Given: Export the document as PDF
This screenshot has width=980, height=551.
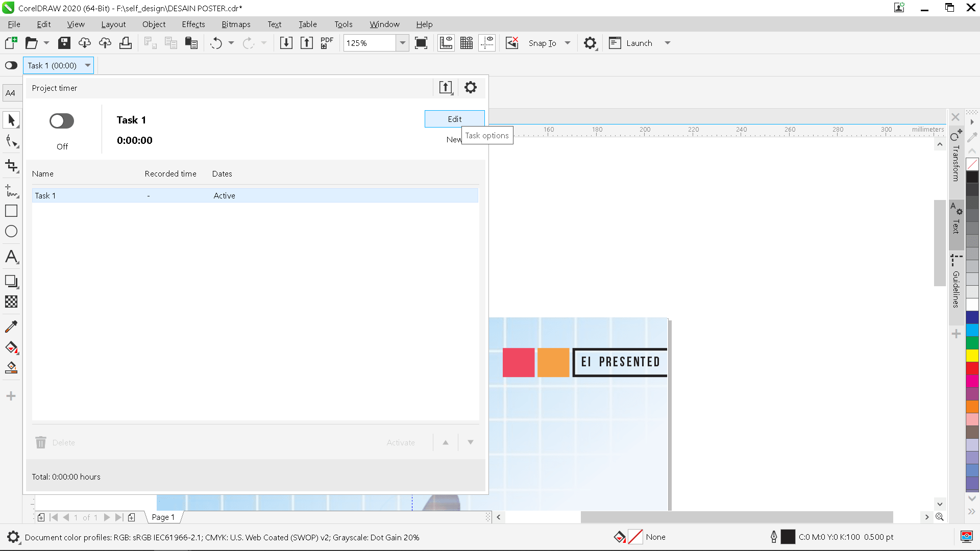Looking at the screenshot, I should (x=326, y=43).
